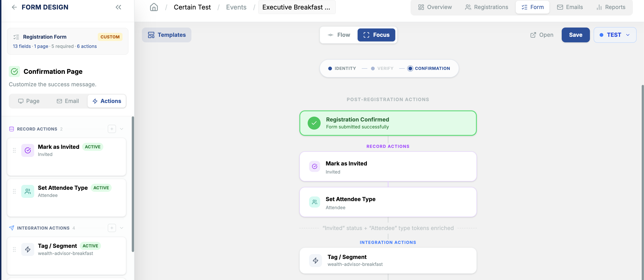Screen dimensions: 644x280
Task: Click the Confirmation Page green check icon
Action: point(15,72)
